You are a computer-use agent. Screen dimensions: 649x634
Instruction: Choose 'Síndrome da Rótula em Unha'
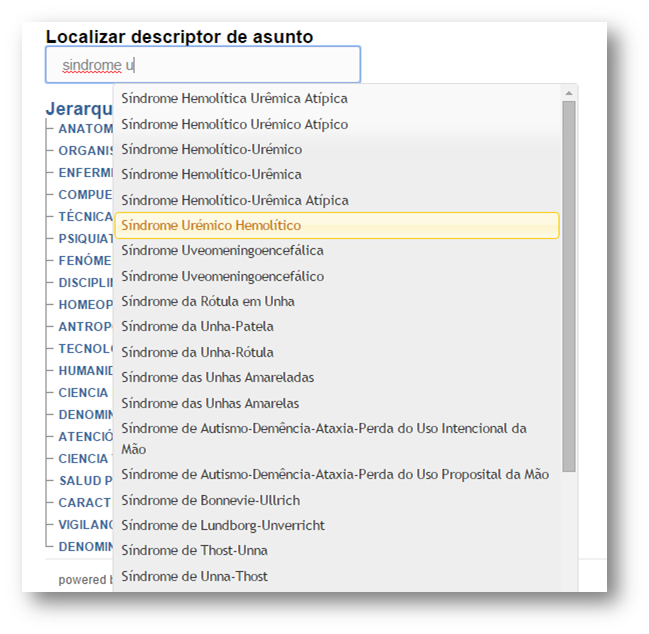click(337, 301)
